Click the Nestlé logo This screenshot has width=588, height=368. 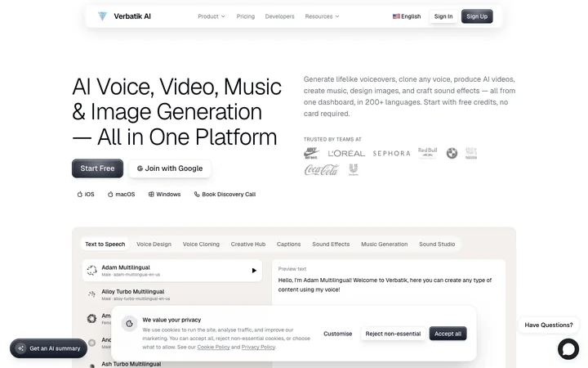(x=471, y=153)
